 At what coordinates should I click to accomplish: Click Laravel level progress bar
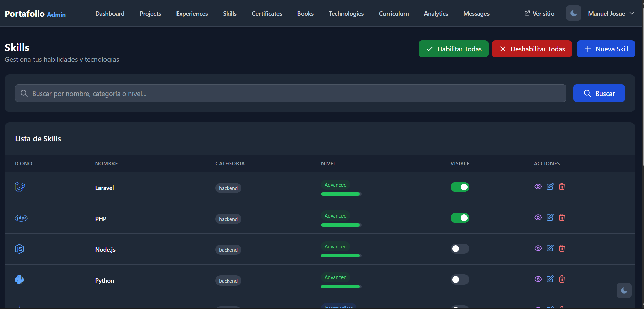(341, 194)
